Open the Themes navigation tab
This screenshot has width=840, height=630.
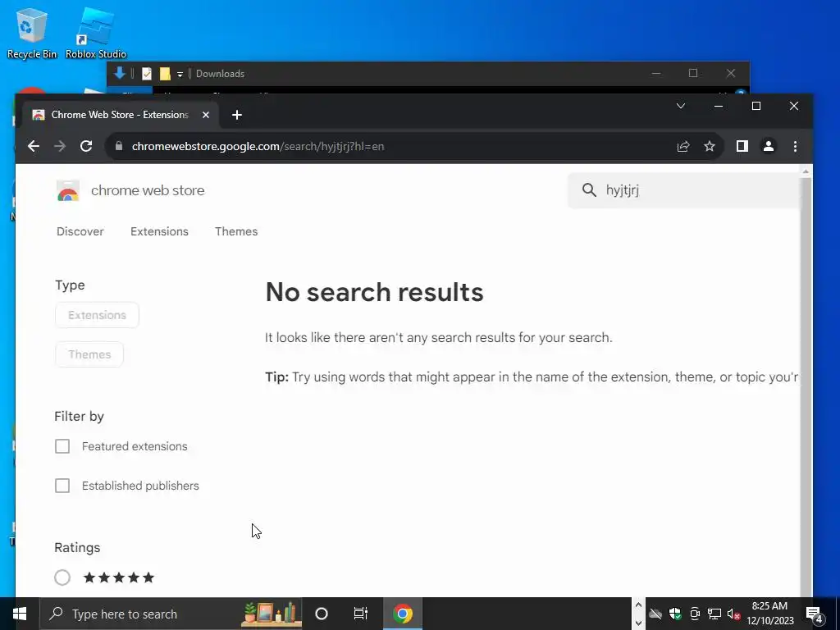point(236,231)
